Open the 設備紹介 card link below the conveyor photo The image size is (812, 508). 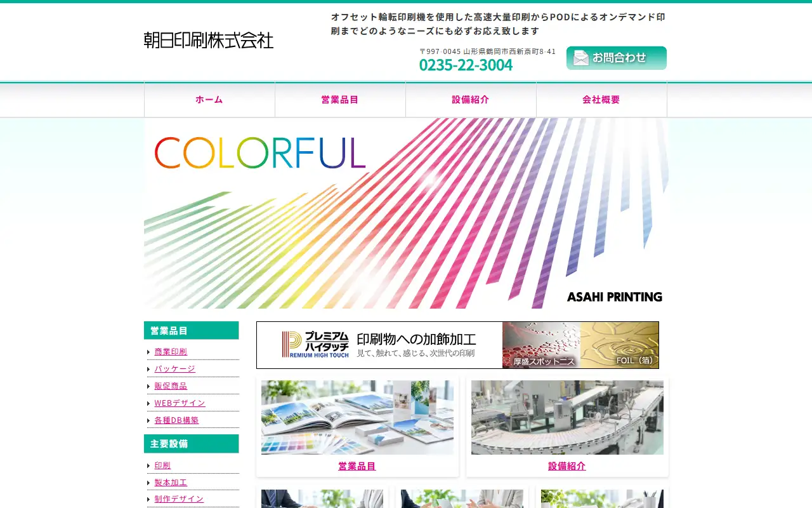[567, 466]
